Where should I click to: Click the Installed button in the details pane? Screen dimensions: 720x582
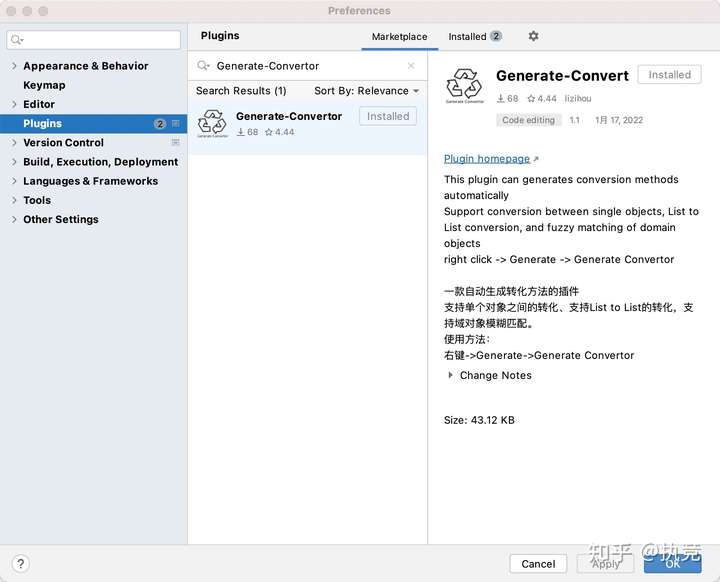[x=669, y=75]
